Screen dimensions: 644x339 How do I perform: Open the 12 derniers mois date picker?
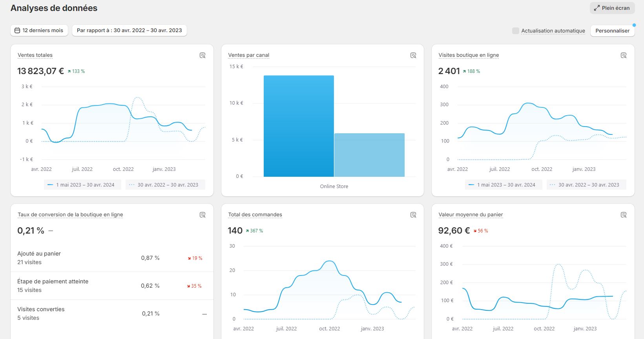(39, 30)
